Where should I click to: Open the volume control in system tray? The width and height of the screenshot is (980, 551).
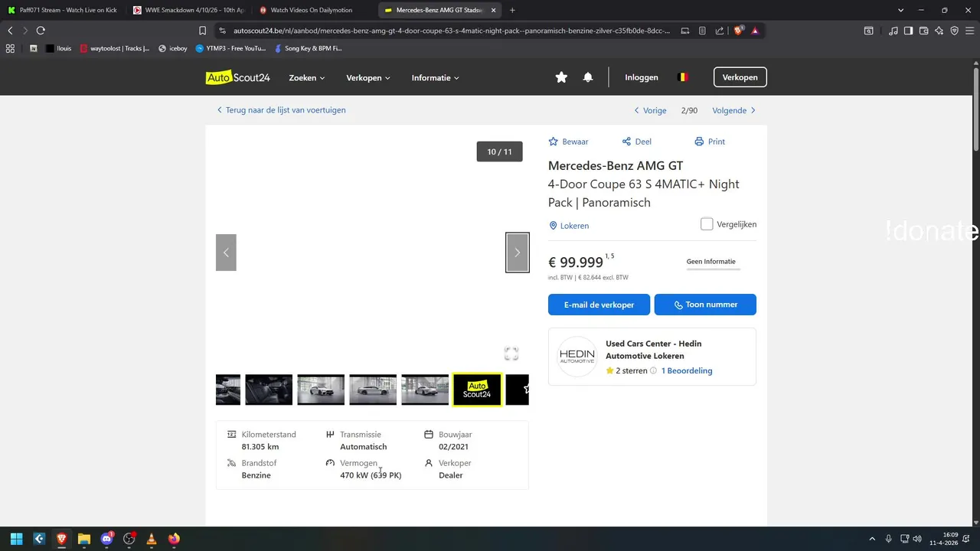917,539
